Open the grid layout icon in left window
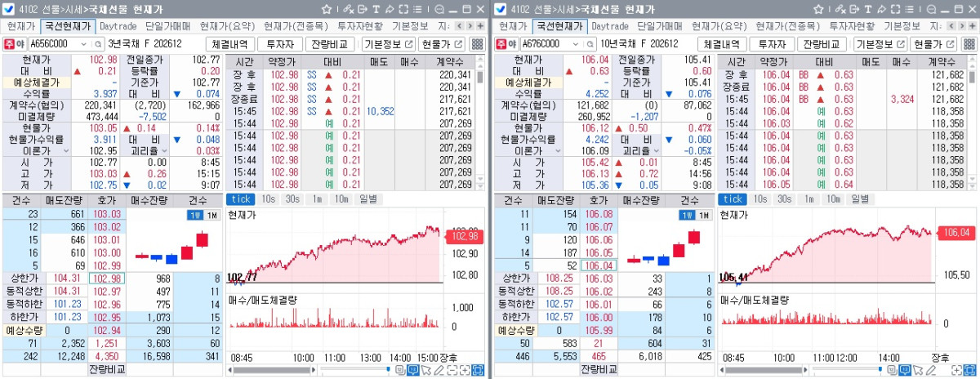Image resolution: width=980 pixels, height=379 pixels. coord(478,44)
